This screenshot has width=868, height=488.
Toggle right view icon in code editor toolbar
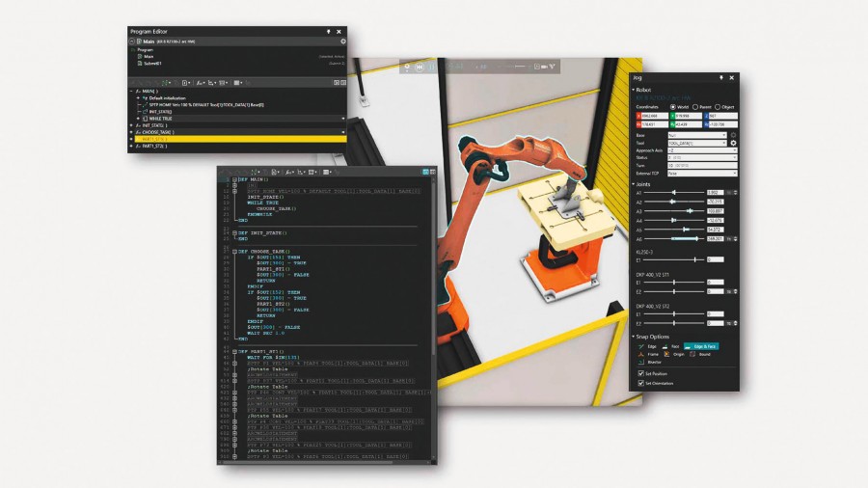point(432,172)
